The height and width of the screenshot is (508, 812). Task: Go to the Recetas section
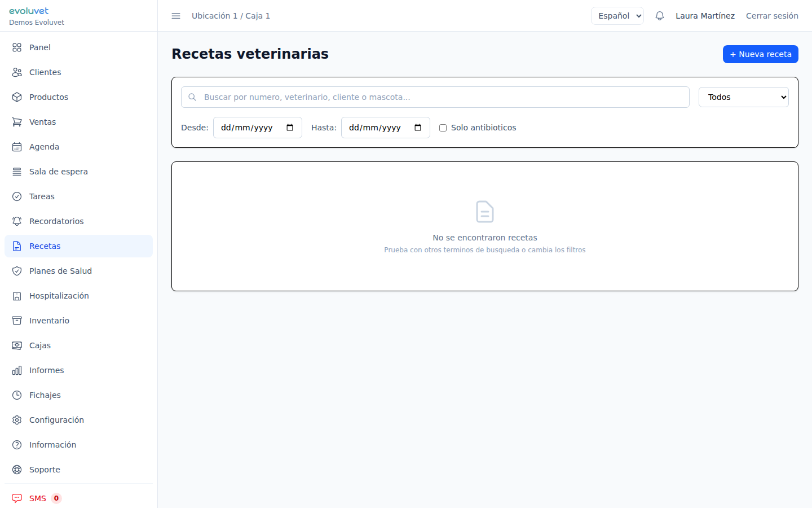[x=45, y=246]
